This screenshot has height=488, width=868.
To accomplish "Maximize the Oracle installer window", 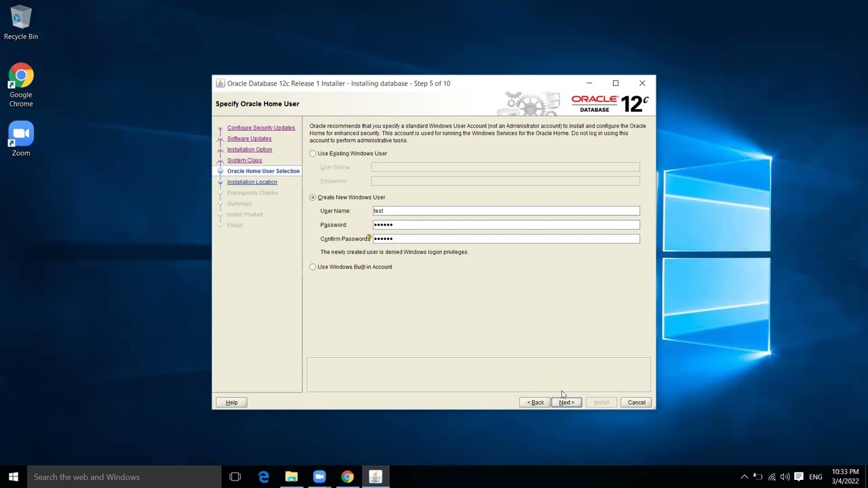I will [616, 83].
